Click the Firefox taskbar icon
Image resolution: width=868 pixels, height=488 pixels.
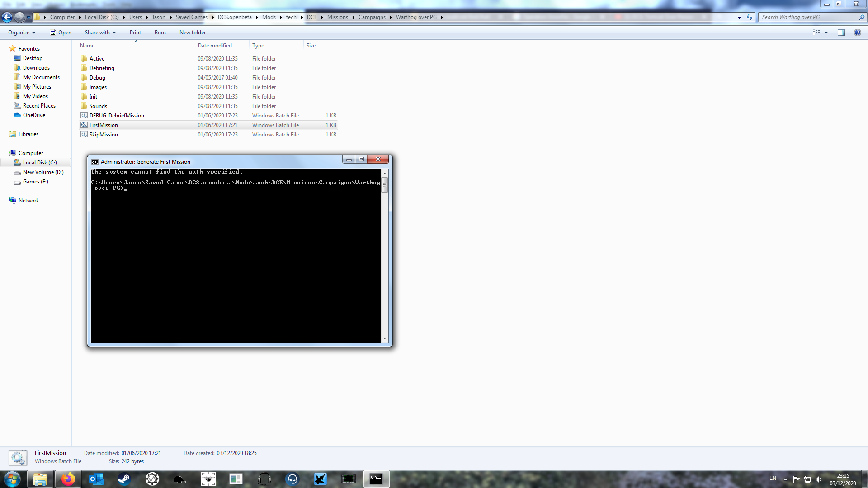click(68, 479)
